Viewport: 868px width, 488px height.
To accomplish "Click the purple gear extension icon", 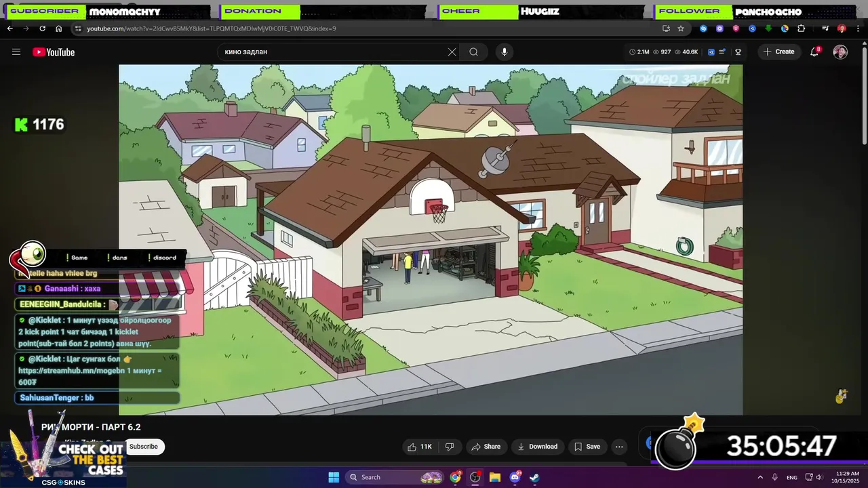I will pos(719,28).
